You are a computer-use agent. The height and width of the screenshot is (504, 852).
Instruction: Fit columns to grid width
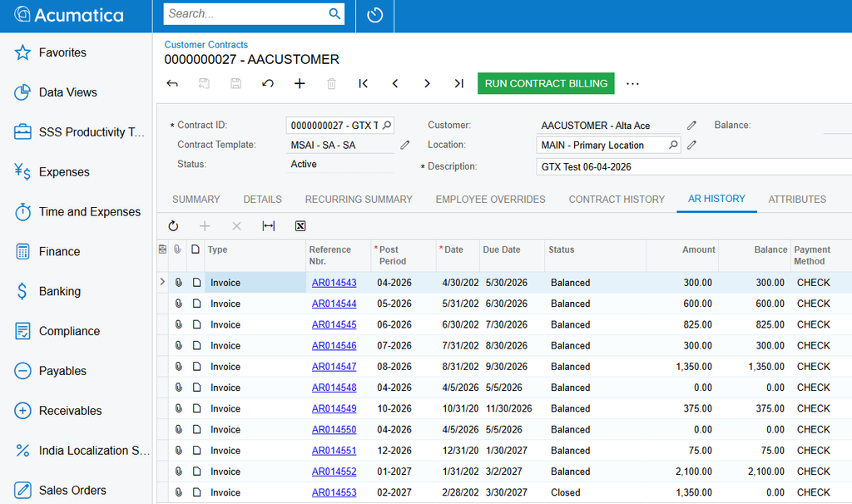(269, 226)
